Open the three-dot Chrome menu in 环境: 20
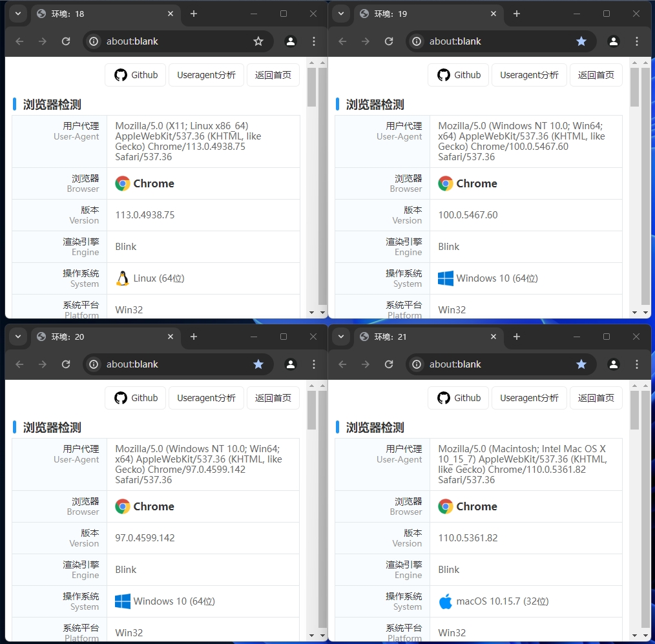The width and height of the screenshot is (655, 644). pyautogui.click(x=314, y=364)
